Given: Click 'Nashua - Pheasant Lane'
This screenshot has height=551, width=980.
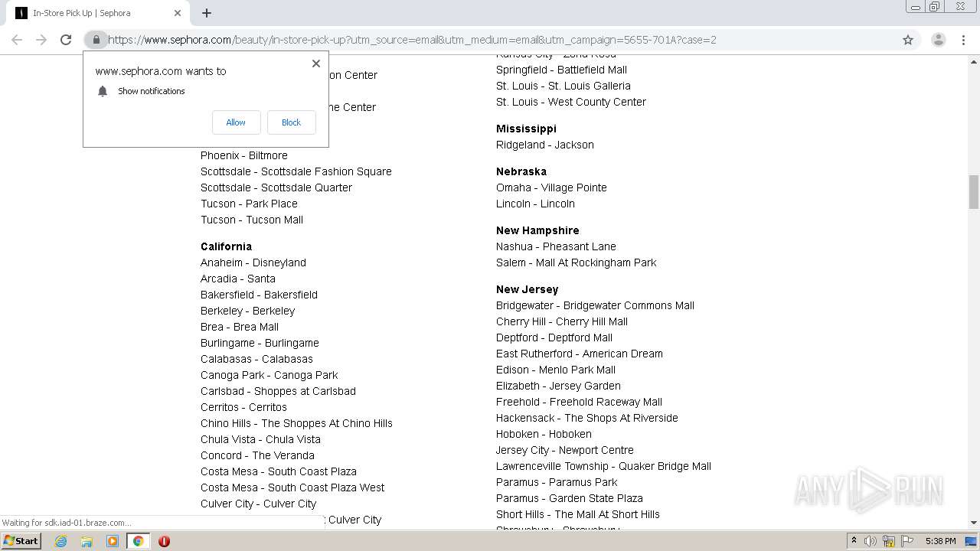Looking at the screenshot, I should [556, 246].
